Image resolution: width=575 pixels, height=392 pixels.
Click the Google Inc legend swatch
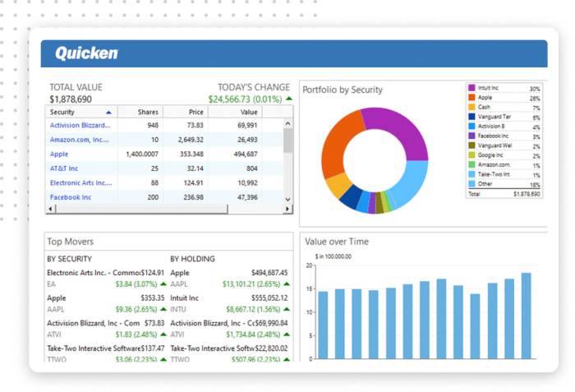pyautogui.click(x=471, y=154)
